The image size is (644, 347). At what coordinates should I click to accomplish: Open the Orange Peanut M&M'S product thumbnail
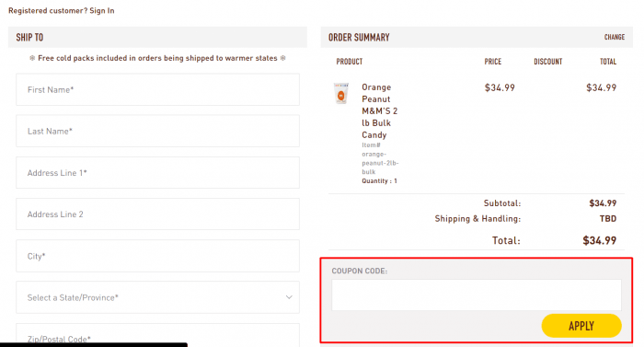341,93
